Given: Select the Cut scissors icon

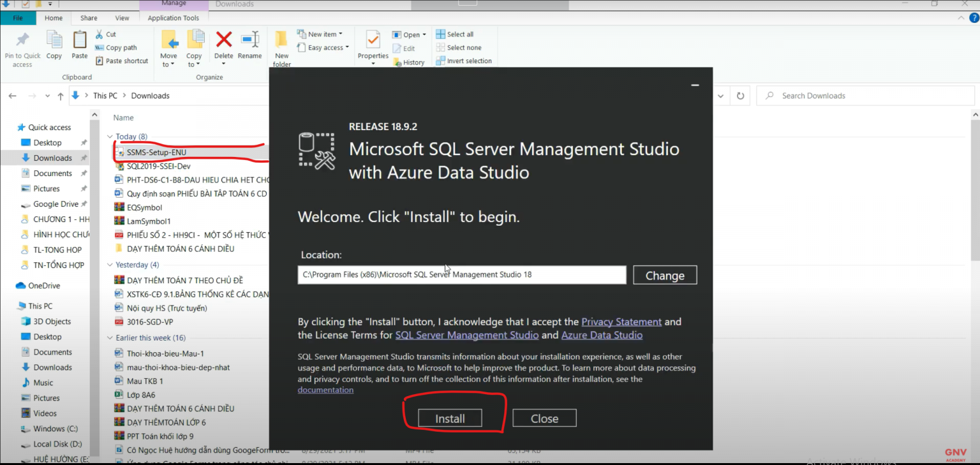Looking at the screenshot, I should click(100, 34).
